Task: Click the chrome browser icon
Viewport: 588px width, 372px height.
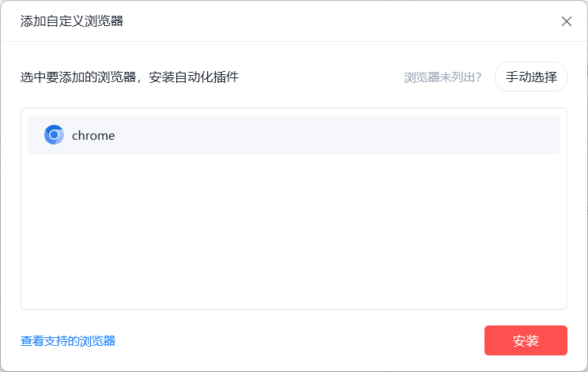Action: click(x=54, y=135)
